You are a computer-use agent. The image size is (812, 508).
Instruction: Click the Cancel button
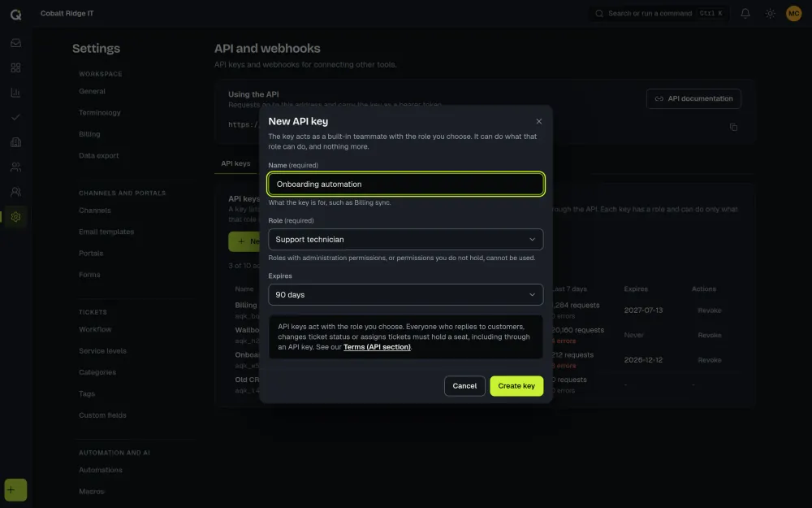tap(464, 385)
